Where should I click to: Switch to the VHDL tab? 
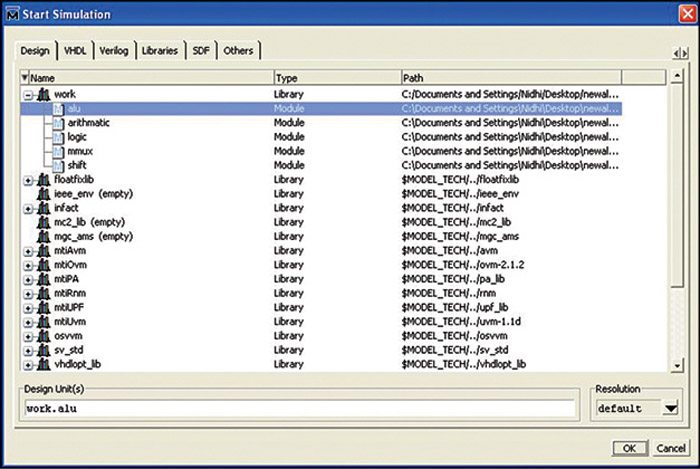tap(75, 50)
